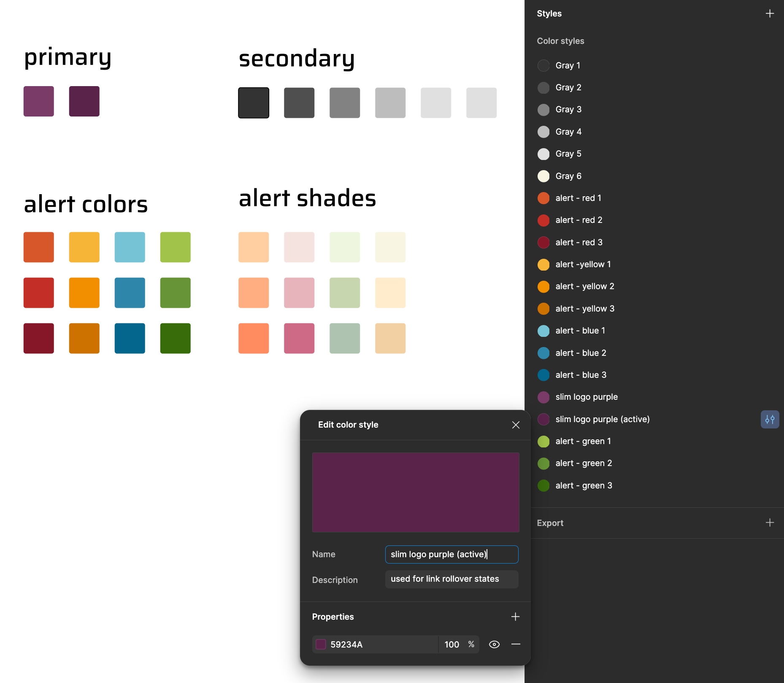Click the alert colors heading text
The width and height of the screenshot is (784, 683).
click(x=86, y=204)
